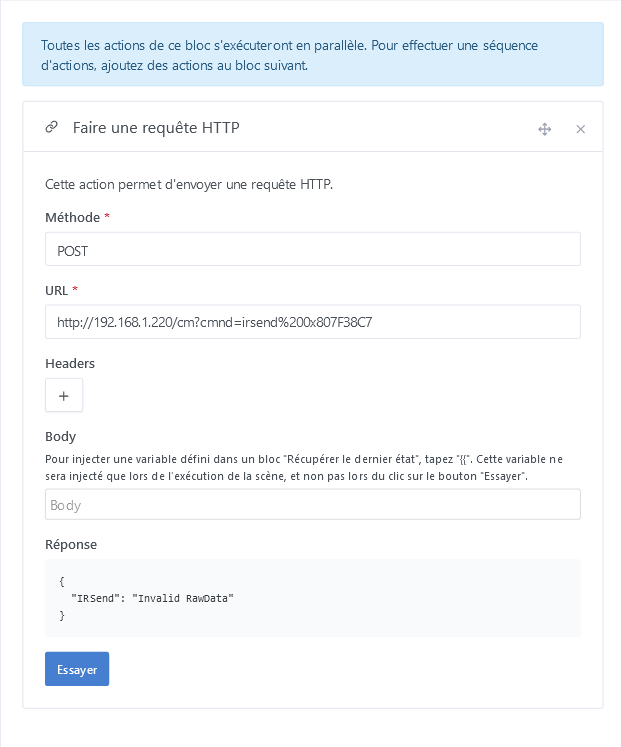Click the blue parallel-actions info banner

click(312, 55)
